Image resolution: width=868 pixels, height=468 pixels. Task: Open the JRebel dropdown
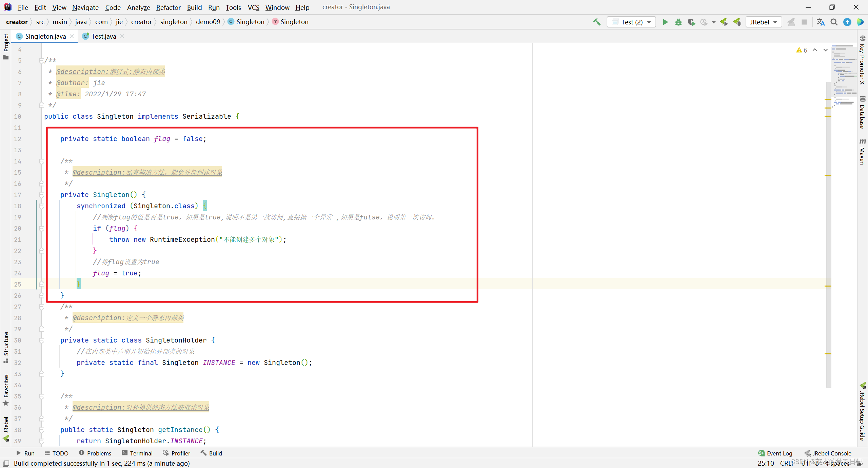[764, 22]
